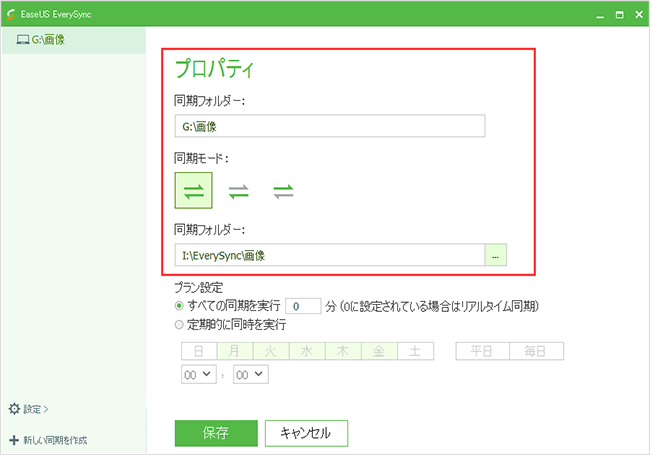650x455 pixels.
Task: Browse destination folder with the ... button
Action: point(495,255)
